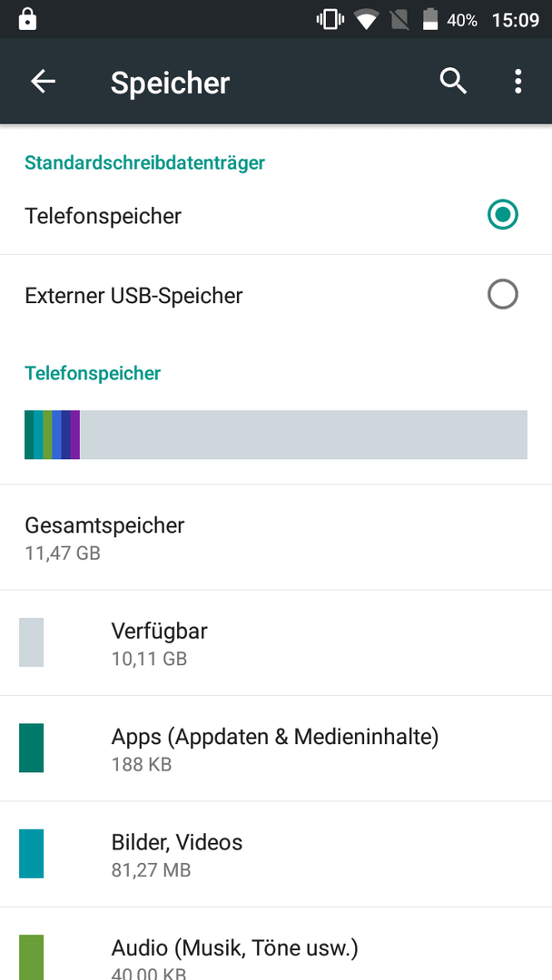Select the Telefonspeicher radio button

click(503, 215)
